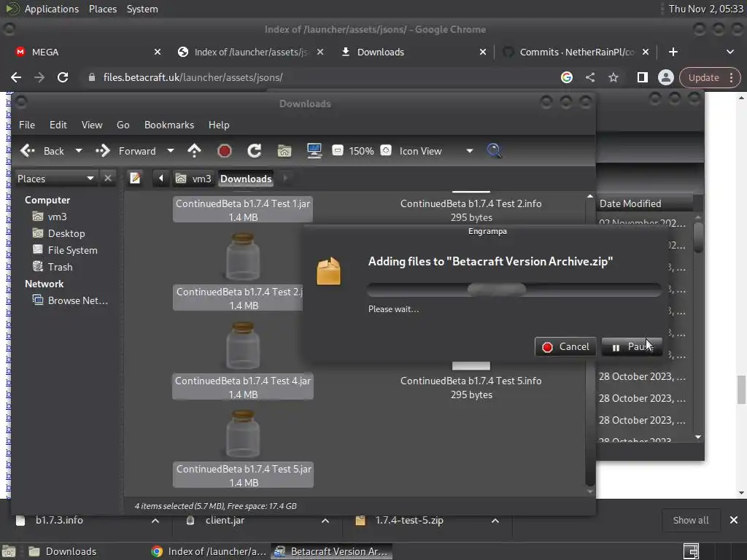Click Show all downloads button
The image size is (747, 560).
tap(690, 520)
